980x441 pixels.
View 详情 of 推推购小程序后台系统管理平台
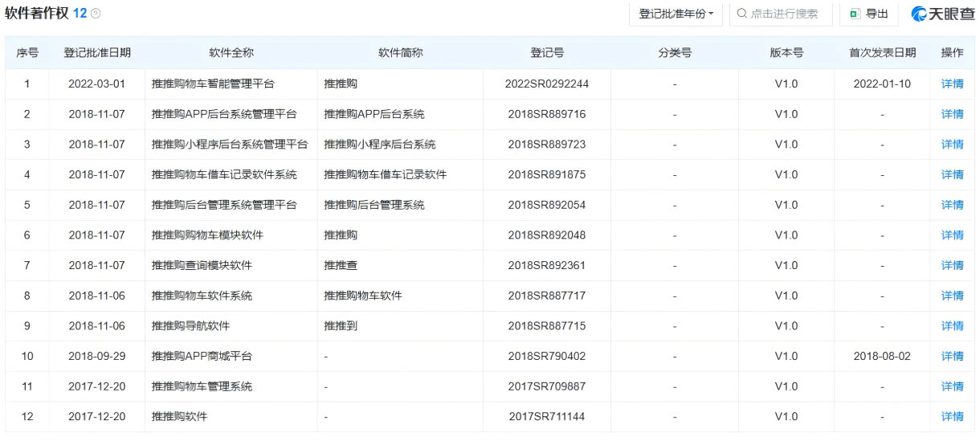coord(952,145)
